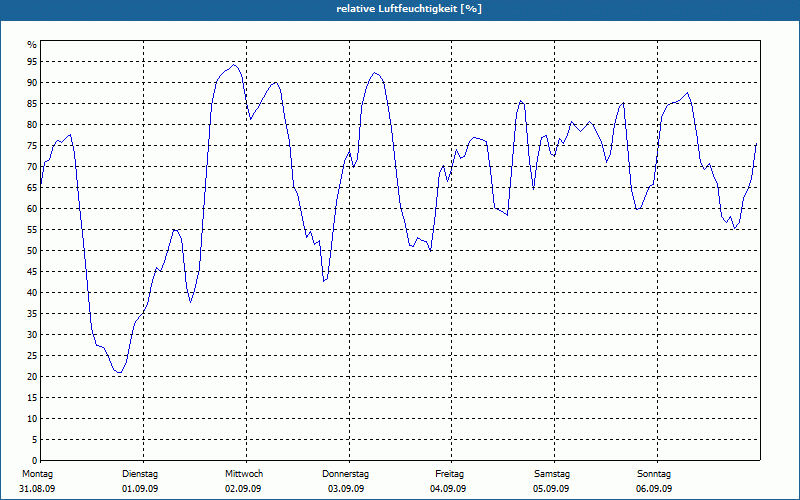Click the 'Freitag' day label
Screen dimensions: 800x500
449,474
